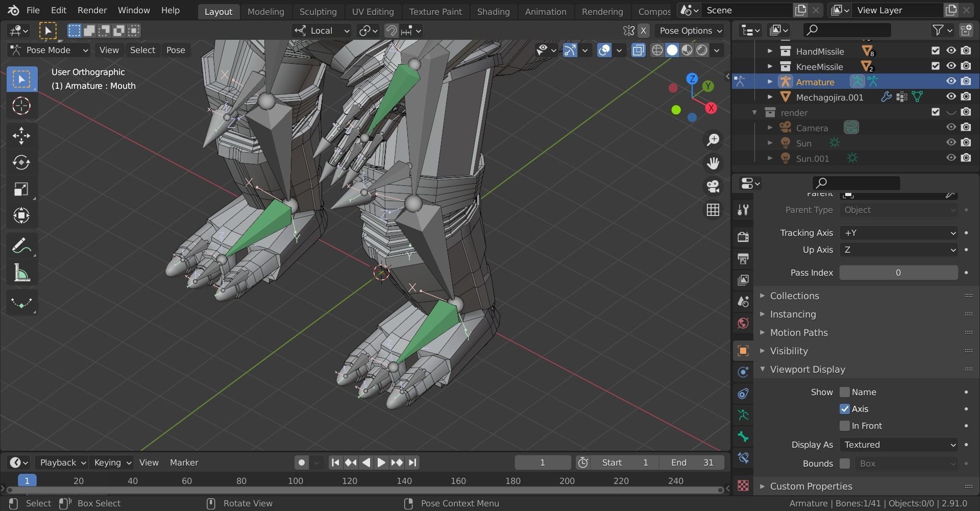Open the Display As dropdown
The image size is (980, 511).
pyautogui.click(x=898, y=445)
